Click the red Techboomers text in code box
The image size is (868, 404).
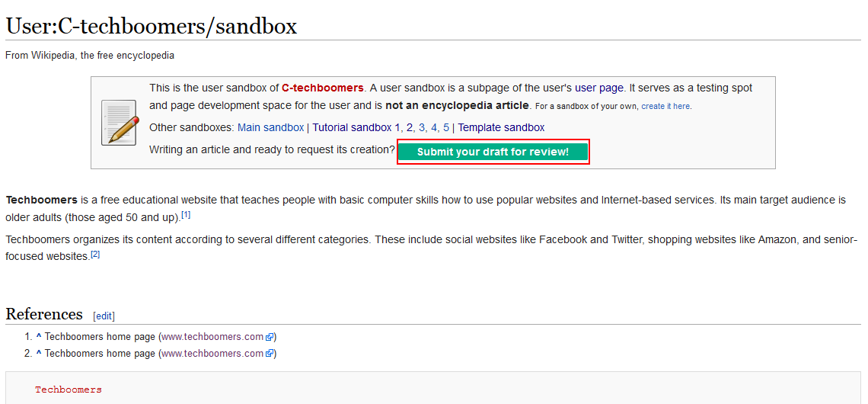(x=69, y=390)
